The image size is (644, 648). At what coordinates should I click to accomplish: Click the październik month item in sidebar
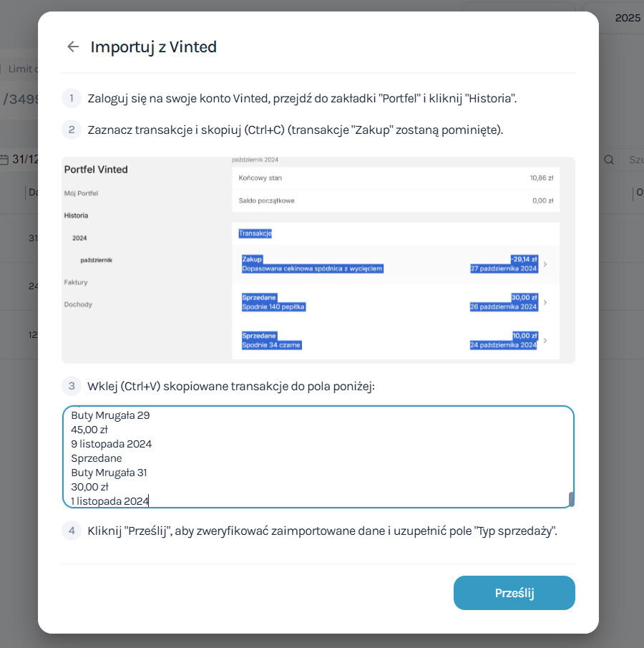(x=96, y=260)
